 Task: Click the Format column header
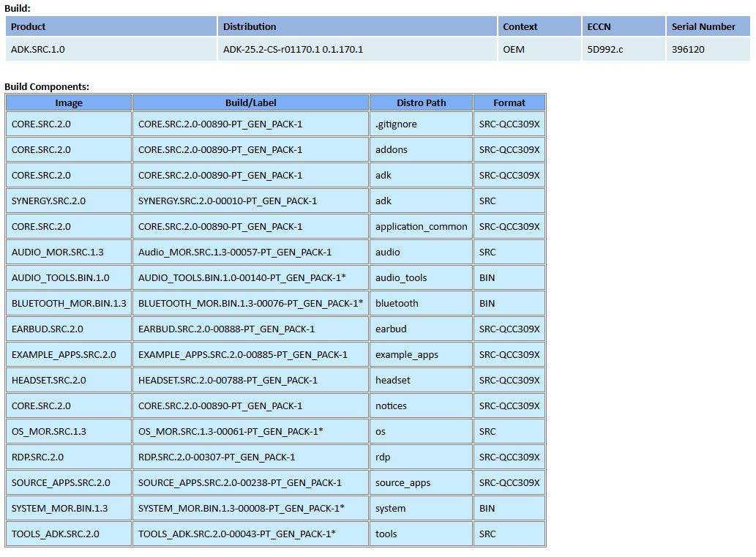(x=509, y=102)
